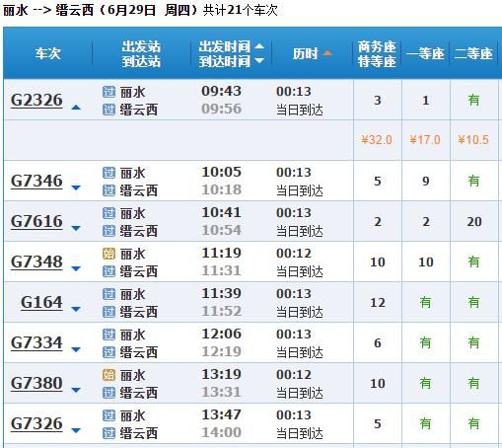Click the 过 icon beside 缙云西 for G7616
502x448 pixels.
[x=108, y=231]
